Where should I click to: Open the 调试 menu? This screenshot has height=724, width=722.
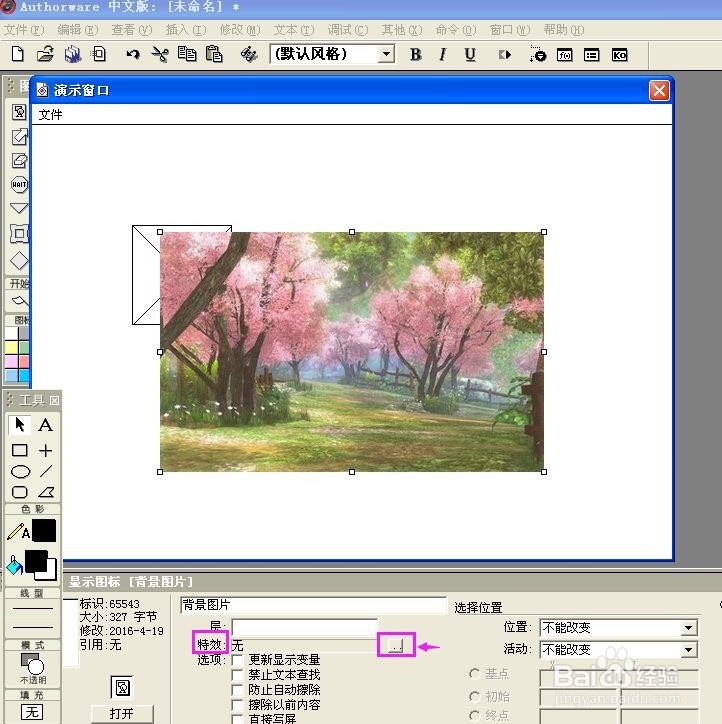(348, 30)
